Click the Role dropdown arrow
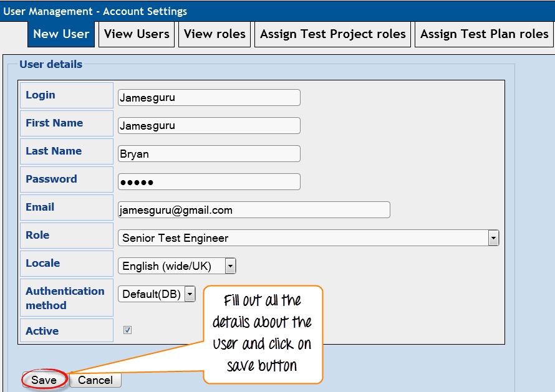The image size is (555, 392). coord(493,238)
